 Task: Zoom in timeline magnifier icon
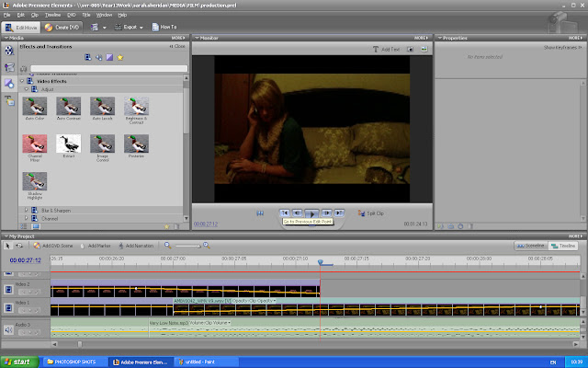[207, 246]
